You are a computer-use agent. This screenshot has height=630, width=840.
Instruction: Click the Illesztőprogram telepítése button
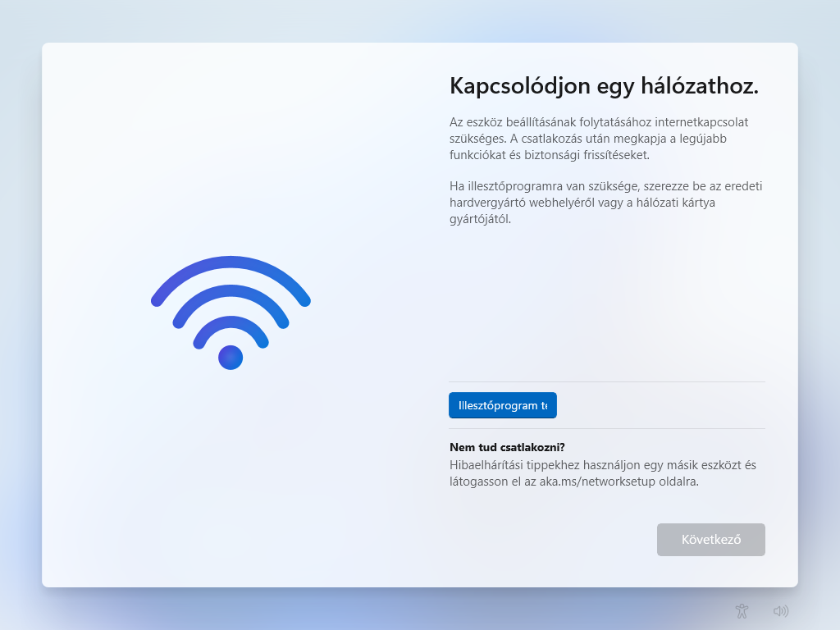[503, 405]
